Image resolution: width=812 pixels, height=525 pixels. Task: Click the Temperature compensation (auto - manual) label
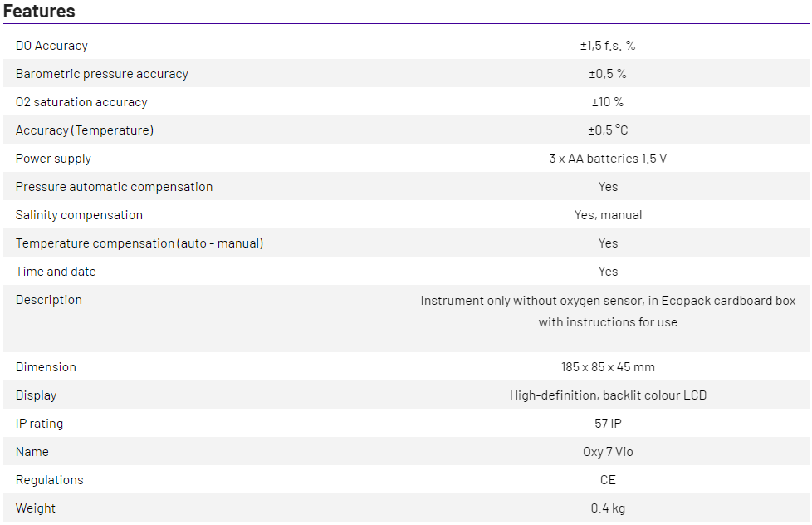[139, 243]
